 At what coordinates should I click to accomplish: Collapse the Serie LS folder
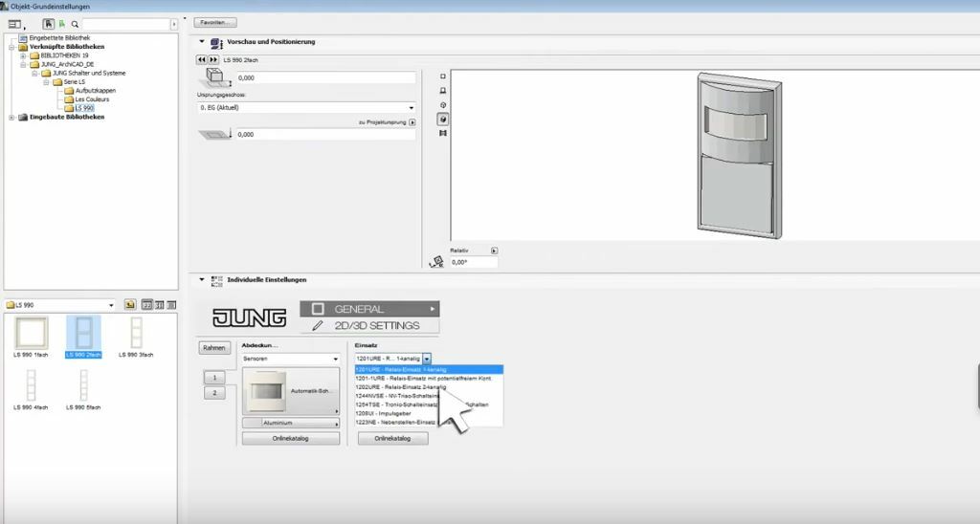coord(46,82)
